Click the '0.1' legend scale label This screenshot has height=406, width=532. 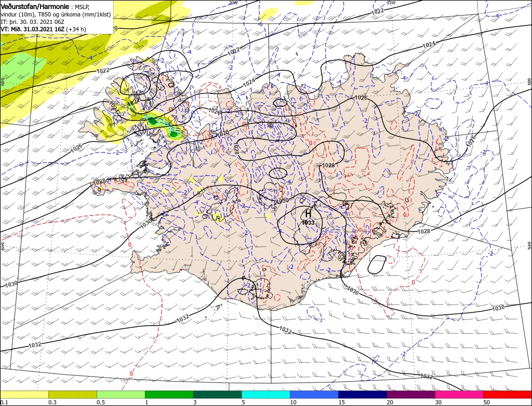(x=3, y=402)
